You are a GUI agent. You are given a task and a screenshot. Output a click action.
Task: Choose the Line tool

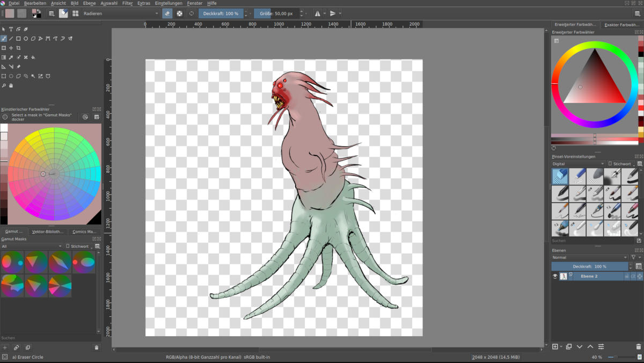click(x=11, y=39)
